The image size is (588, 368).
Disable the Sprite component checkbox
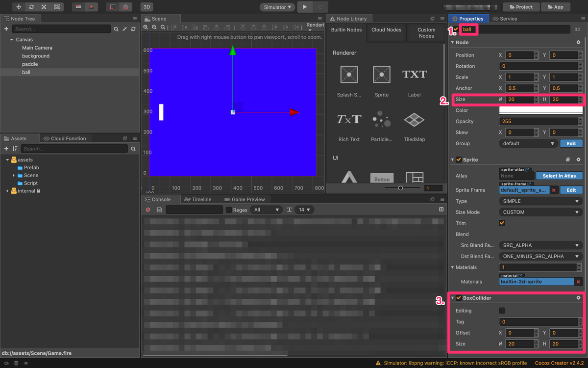pos(459,159)
